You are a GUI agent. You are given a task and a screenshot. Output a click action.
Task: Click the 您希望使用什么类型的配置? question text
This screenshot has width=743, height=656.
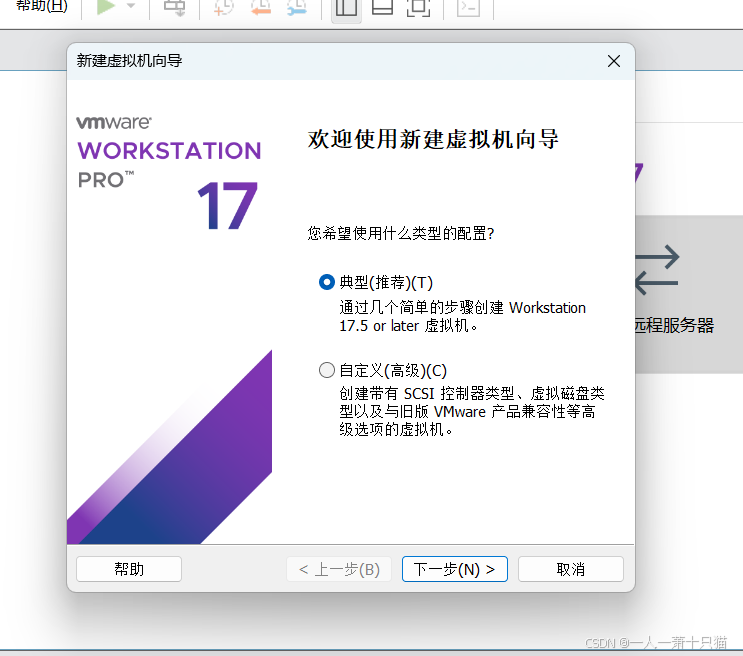point(401,233)
